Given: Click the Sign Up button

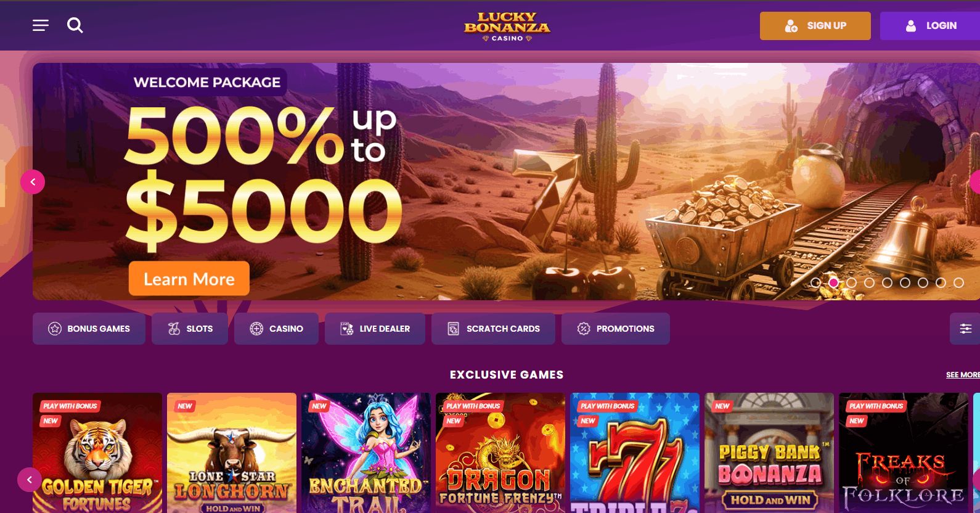Looking at the screenshot, I should tap(815, 26).
